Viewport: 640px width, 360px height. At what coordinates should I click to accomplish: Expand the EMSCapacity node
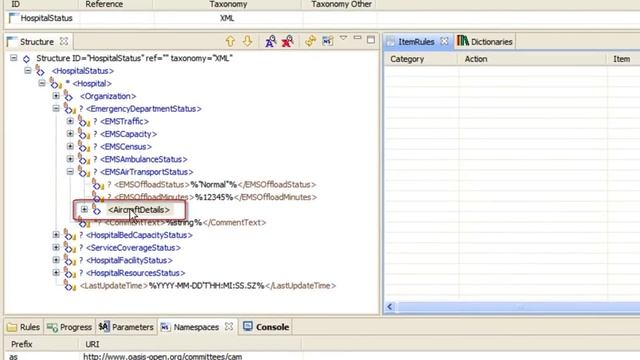pos(70,134)
